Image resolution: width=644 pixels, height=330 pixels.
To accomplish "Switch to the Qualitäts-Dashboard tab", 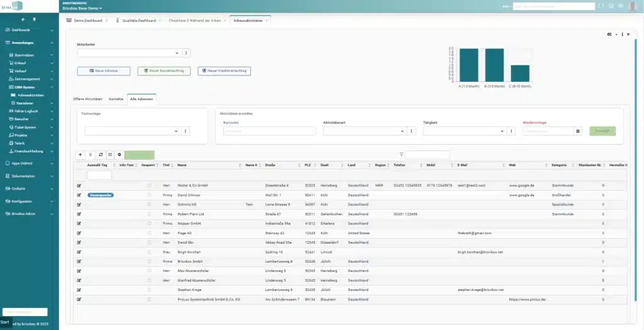I will (x=139, y=21).
